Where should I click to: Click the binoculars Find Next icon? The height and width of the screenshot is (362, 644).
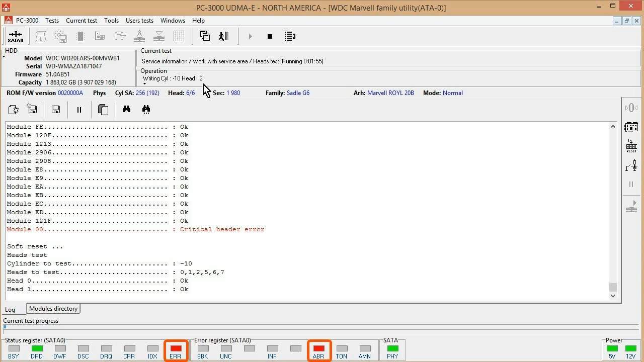(146, 110)
